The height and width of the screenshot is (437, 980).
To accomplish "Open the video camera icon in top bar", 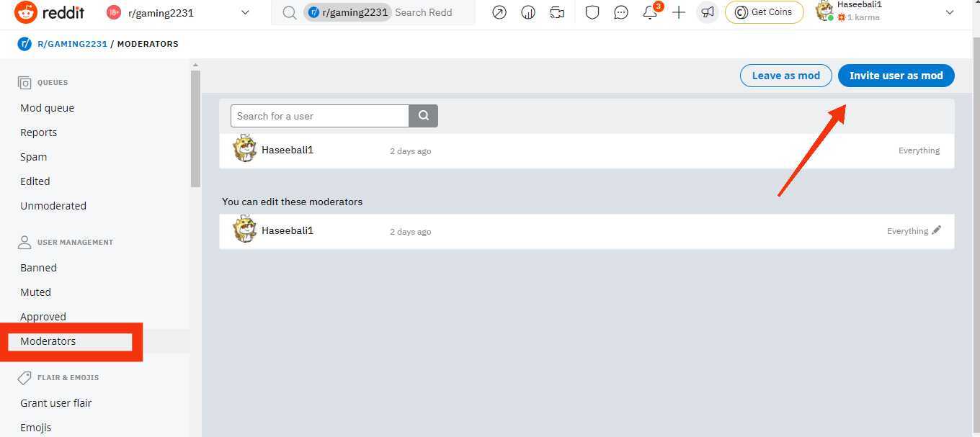I will point(556,12).
